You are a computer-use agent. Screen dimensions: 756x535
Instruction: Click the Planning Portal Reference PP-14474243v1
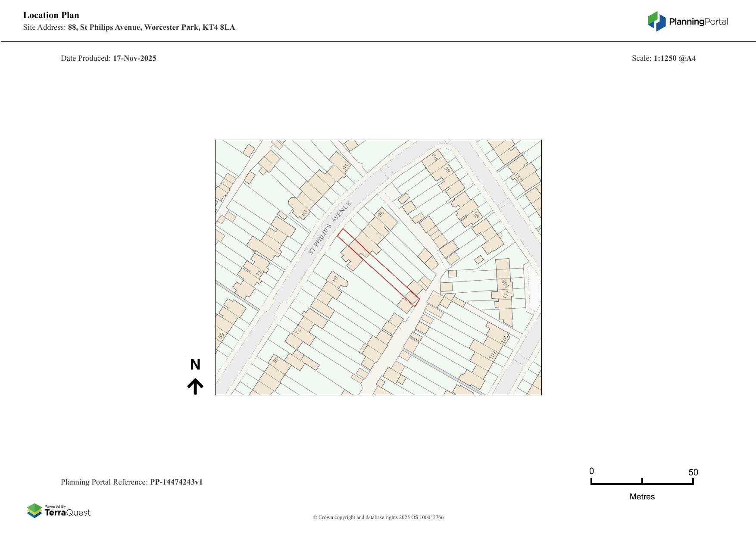click(x=132, y=482)
